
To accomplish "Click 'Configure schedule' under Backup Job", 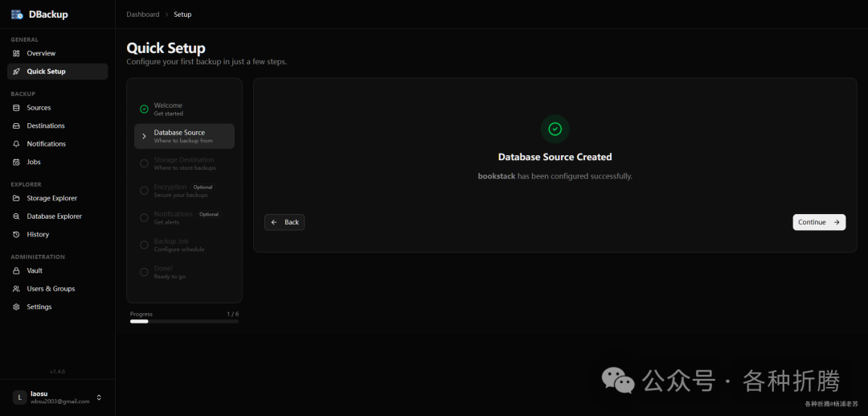I will point(178,249).
